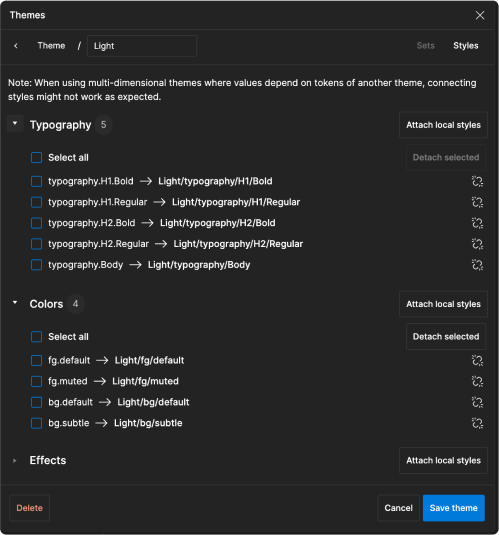
Task: Detach style for bg.default row
Action: click(477, 402)
